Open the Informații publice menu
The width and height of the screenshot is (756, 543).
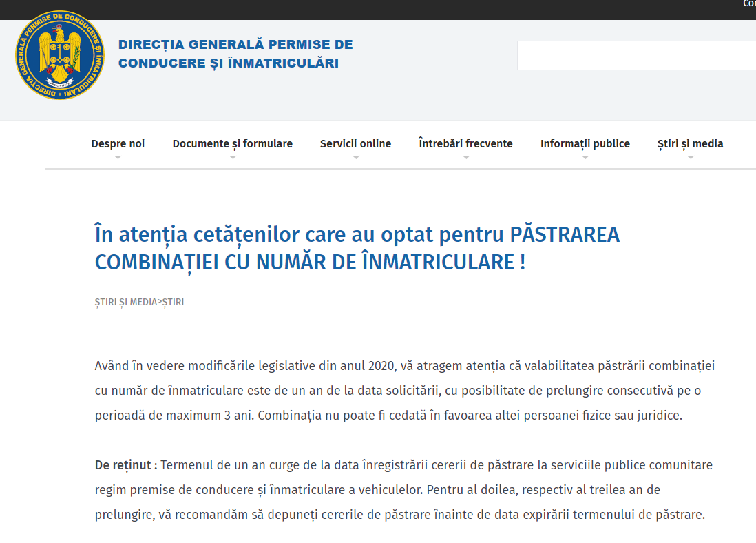click(585, 143)
